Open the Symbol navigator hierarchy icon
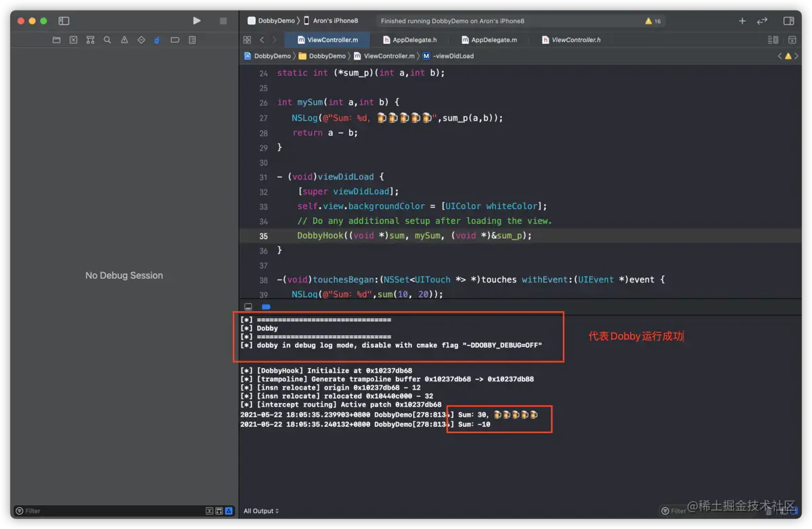 (90, 40)
